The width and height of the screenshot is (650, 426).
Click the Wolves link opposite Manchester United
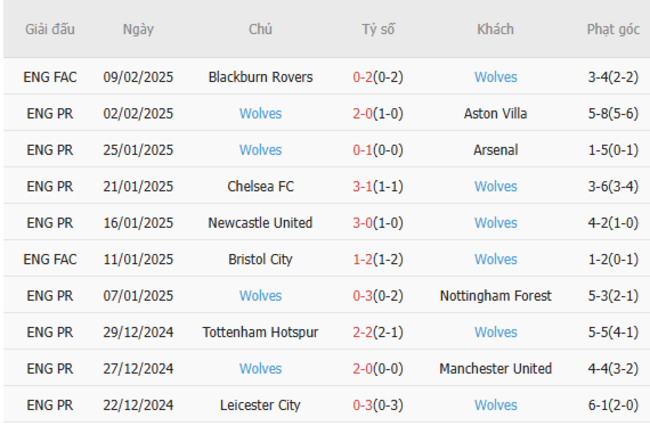pyautogui.click(x=260, y=369)
